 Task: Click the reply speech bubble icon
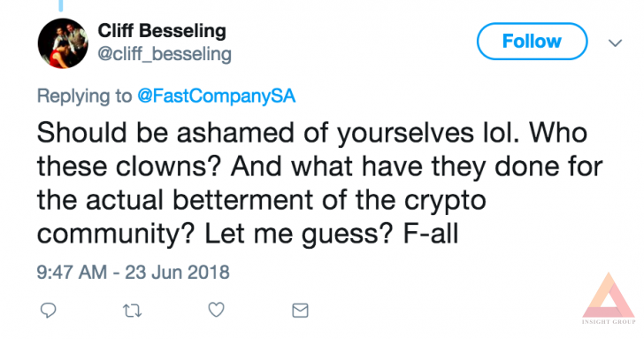pyautogui.click(x=48, y=311)
